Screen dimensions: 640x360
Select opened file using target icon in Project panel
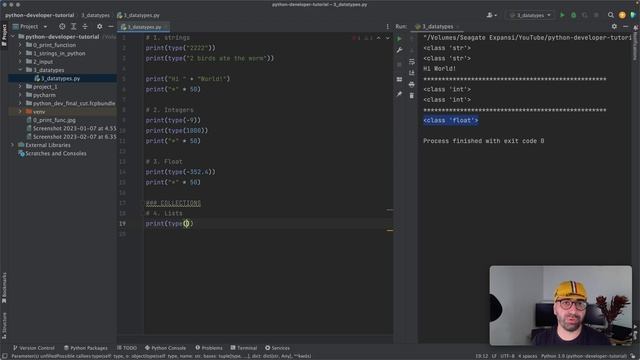click(62, 27)
